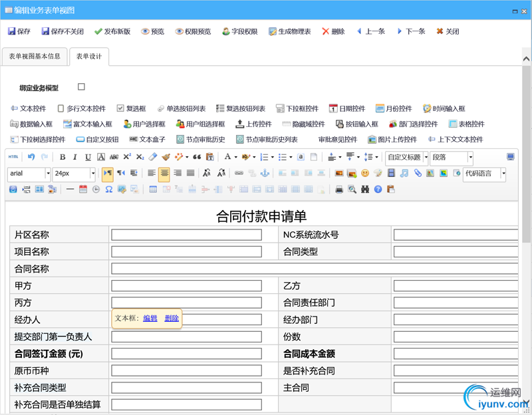Toggle editor fullscreen icon
The height and width of the screenshot is (415, 532).
[510, 157]
